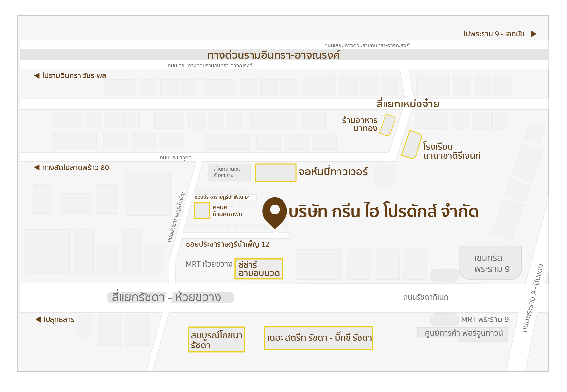Click the ซอยประชาราษฎร์บำเพ็ญ 12 label
The height and width of the screenshot is (392, 567).
228,244
